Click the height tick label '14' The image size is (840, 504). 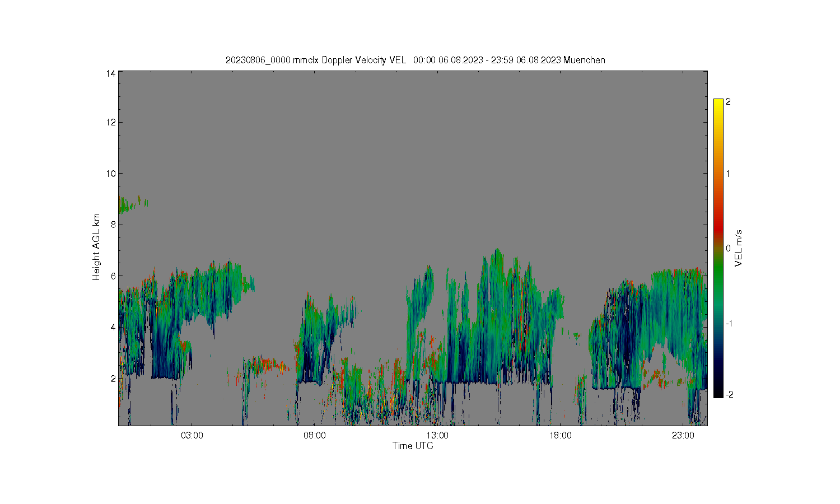coord(111,73)
